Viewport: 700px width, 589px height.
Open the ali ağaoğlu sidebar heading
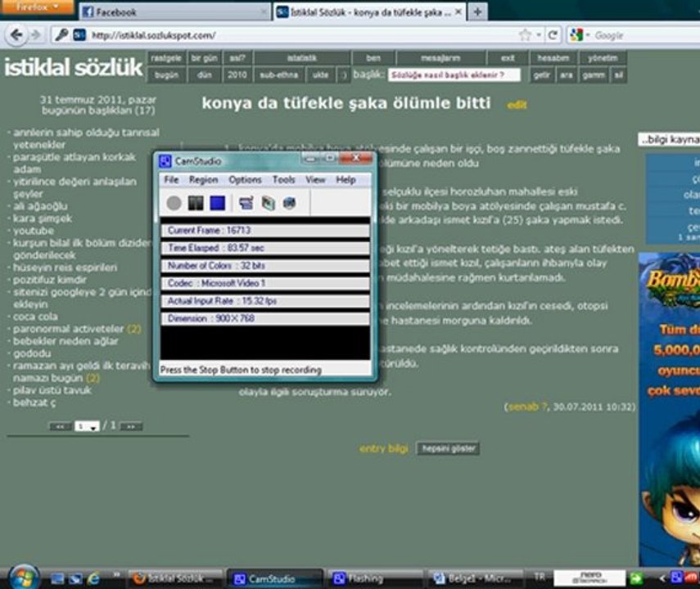coord(40,206)
